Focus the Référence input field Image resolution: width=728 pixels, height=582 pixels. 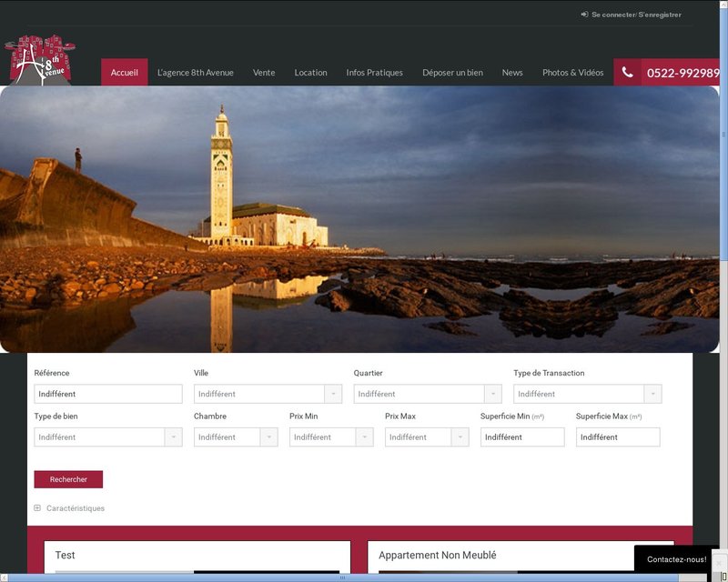point(108,394)
